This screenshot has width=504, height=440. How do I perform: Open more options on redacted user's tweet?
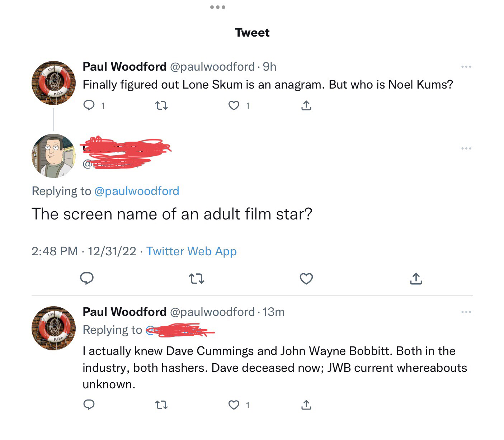[x=466, y=148]
